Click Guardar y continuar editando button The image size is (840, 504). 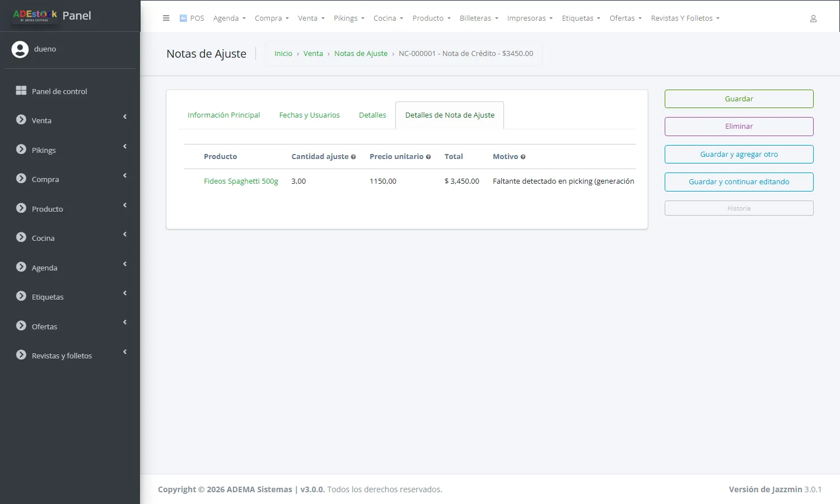(x=739, y=182)
